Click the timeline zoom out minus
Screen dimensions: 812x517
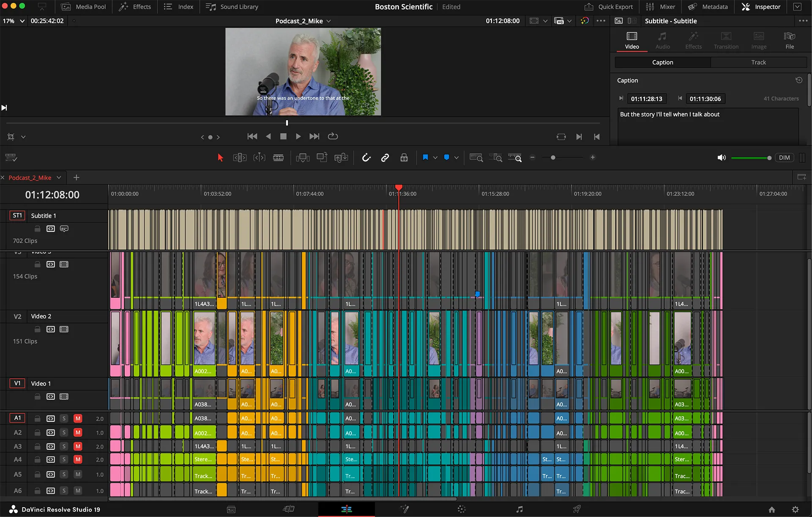pyautogui.click(x=532, y=157)
